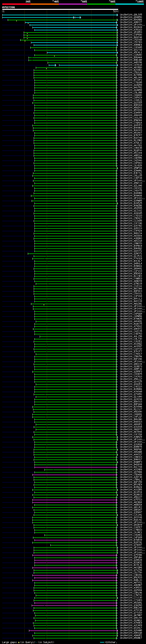Open hit UniRef100_C6TE18
The image size is (146, 644).
(131, 65)
